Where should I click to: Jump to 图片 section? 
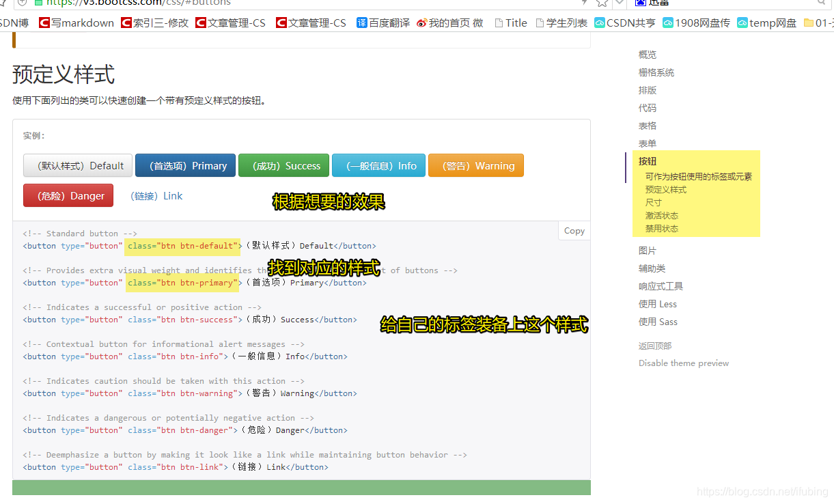[x=648, y=251]
